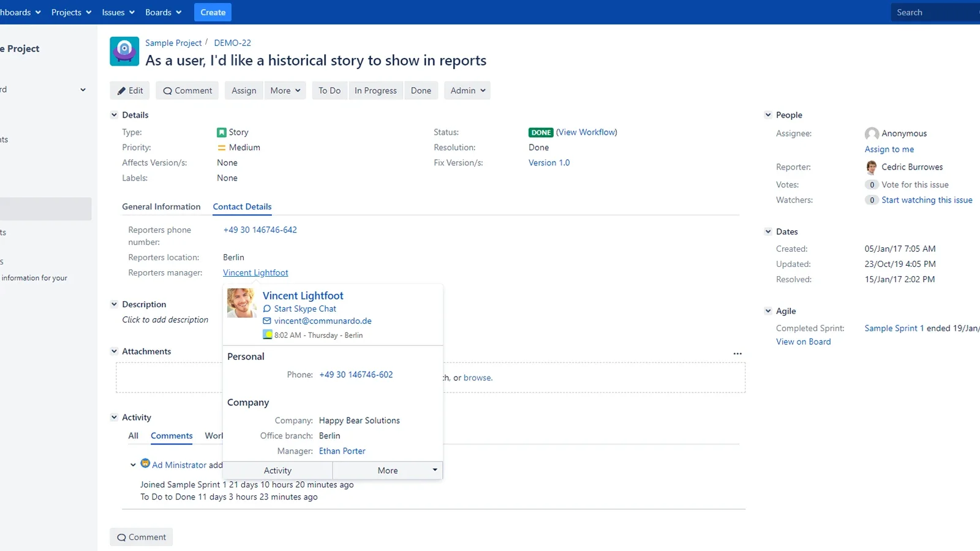Image resolution: width=980 pixels, height=551 pixels.
Task: Open the attachments ellipsis options menu
Action: (737, 353)
